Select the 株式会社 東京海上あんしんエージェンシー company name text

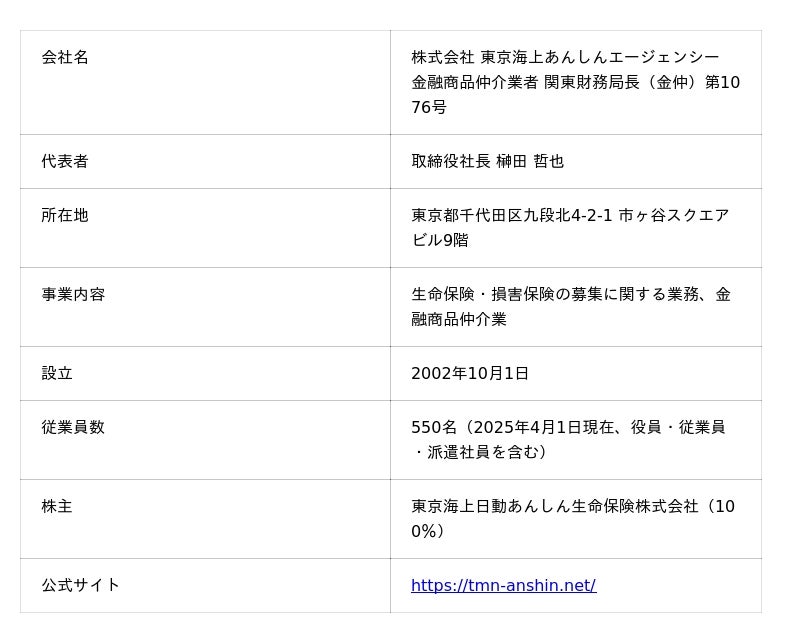(x=565, y=58)
